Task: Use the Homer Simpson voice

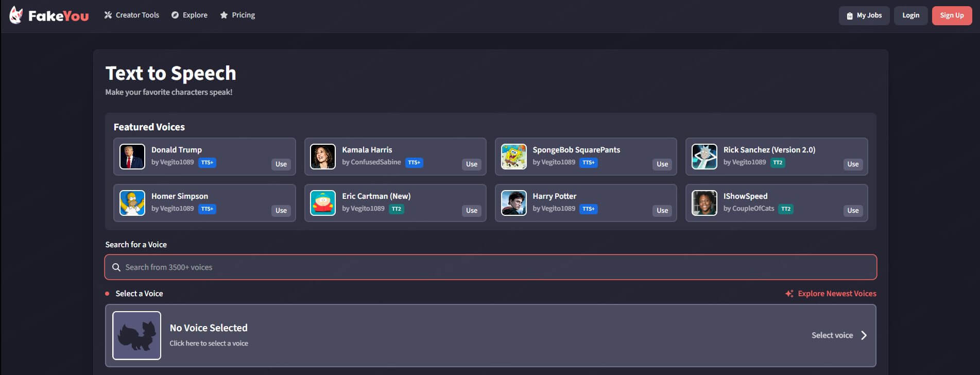Action: (281, 211)
